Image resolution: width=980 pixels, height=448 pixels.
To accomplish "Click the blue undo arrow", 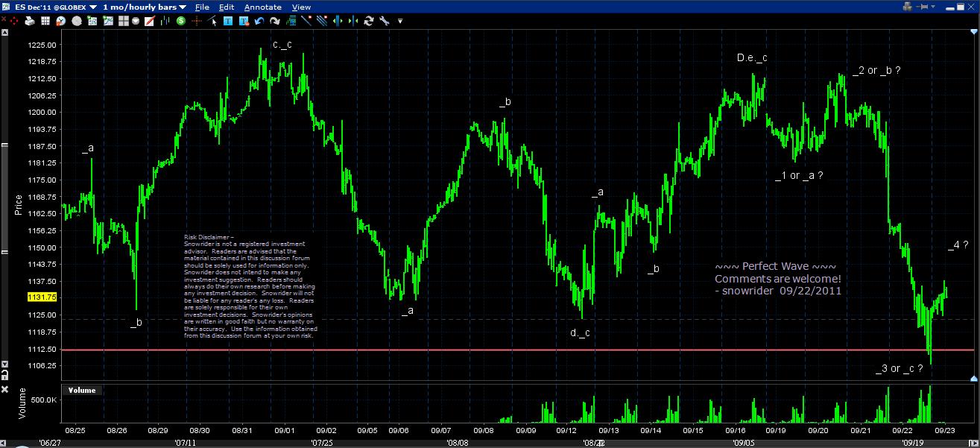I will pos(258,21).
